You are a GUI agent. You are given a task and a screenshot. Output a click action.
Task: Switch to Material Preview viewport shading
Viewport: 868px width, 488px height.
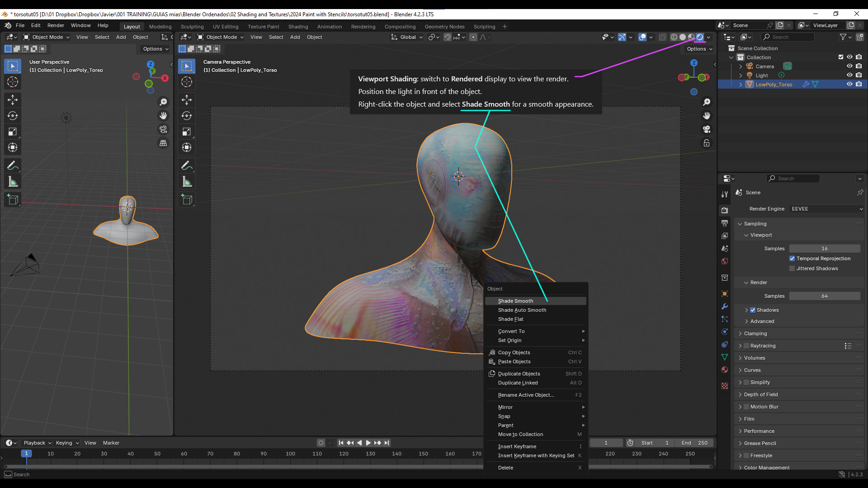[x=691, y=37]
